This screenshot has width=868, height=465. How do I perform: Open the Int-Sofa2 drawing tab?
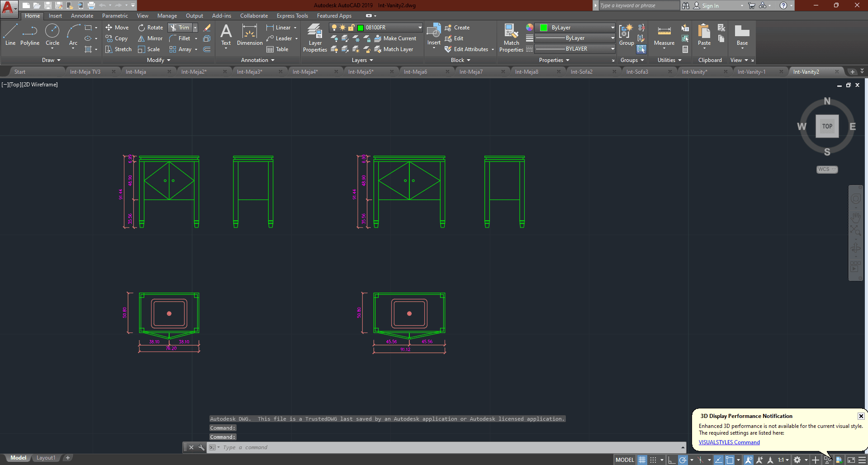(582, 72)
